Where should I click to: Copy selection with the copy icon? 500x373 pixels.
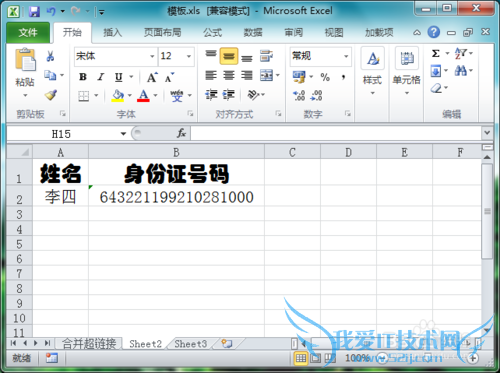click(50, 75)
